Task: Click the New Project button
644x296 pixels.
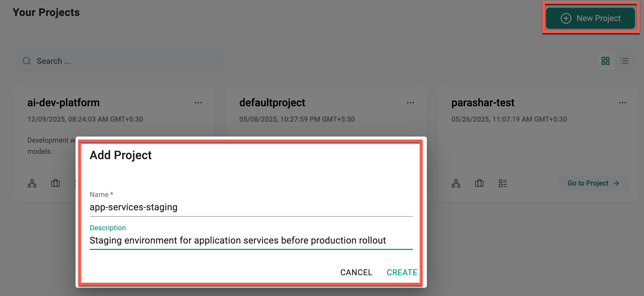Action: click(590, 18)
